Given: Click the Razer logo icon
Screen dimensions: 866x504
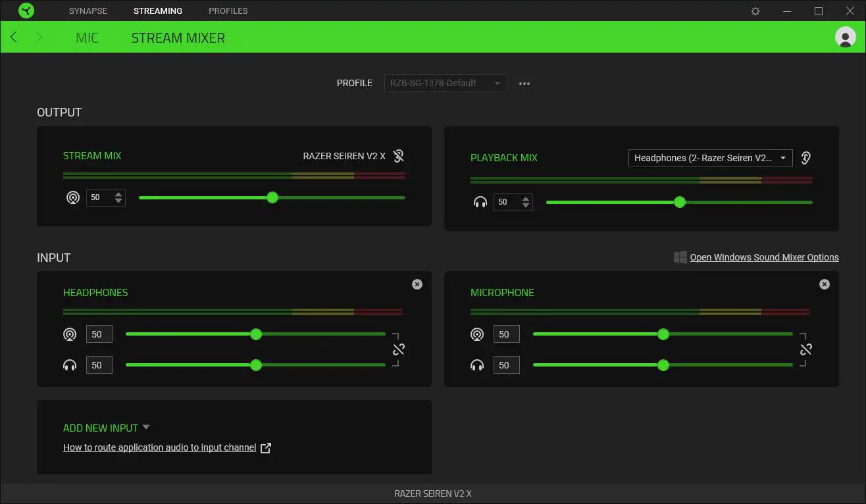Looking at the screenshot, I should click(x=26, y=11).
